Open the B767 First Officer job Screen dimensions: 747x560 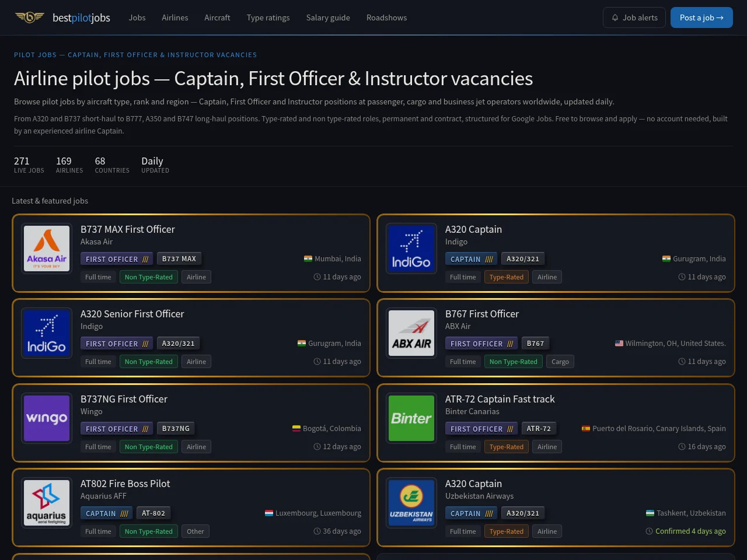tap(482, 314)
